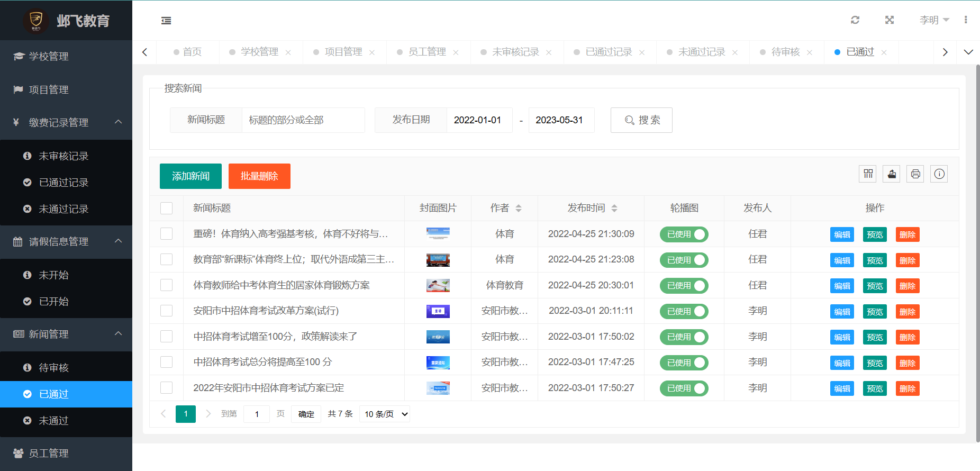Open sidebar item 已通过记录
Screen dimensions: 980x471
click(x=66, y=183)
